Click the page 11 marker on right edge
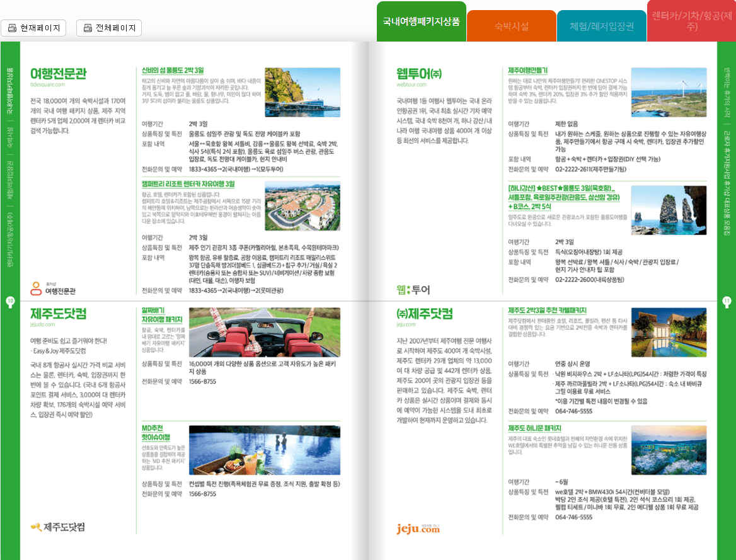Image resolution: width=736 pixels, height=560 pixels. (x=727, y=301)
